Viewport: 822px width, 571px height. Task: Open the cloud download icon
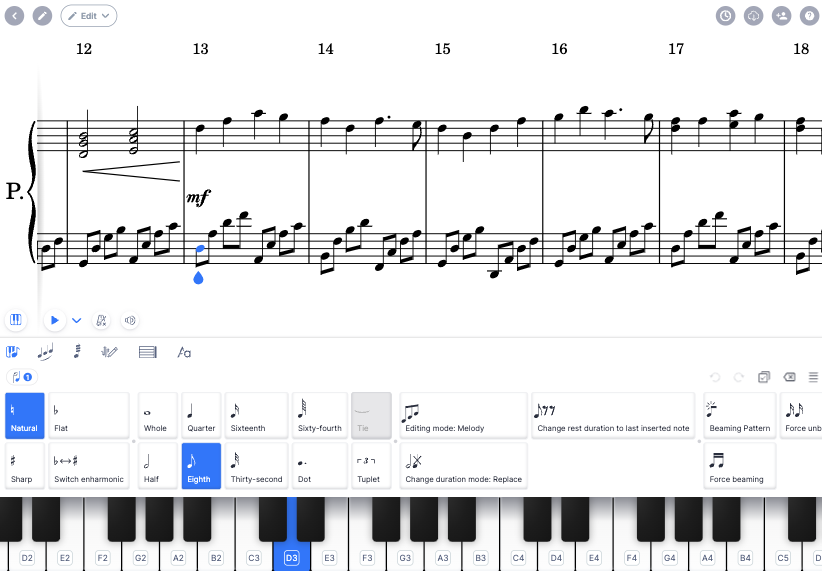pos(753,16)
